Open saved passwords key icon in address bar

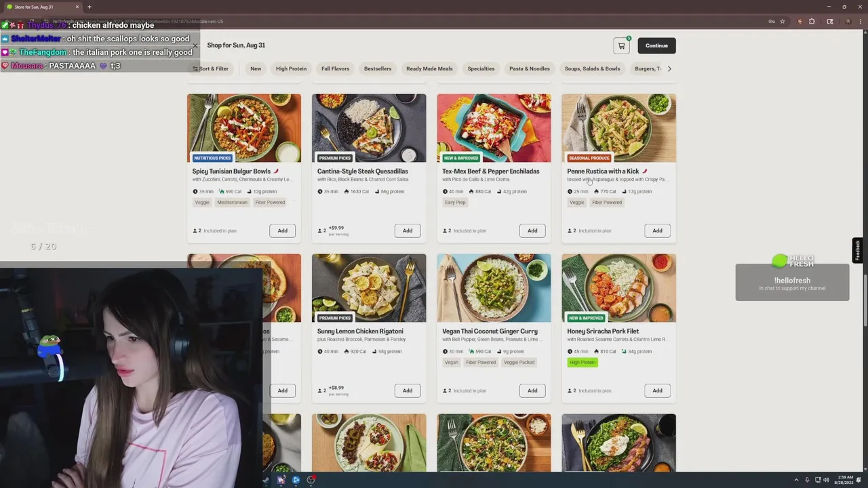[x=771, y=21]
